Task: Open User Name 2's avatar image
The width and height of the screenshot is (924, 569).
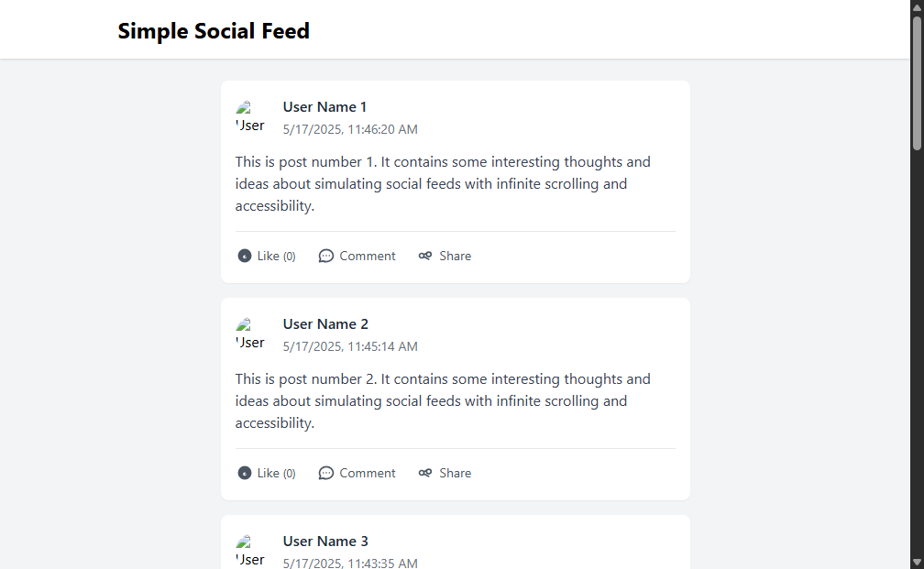Action: tap(250, 334)
